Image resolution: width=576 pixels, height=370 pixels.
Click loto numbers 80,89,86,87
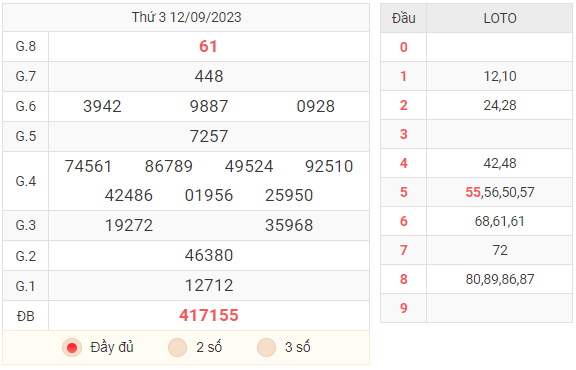[500, 280]
